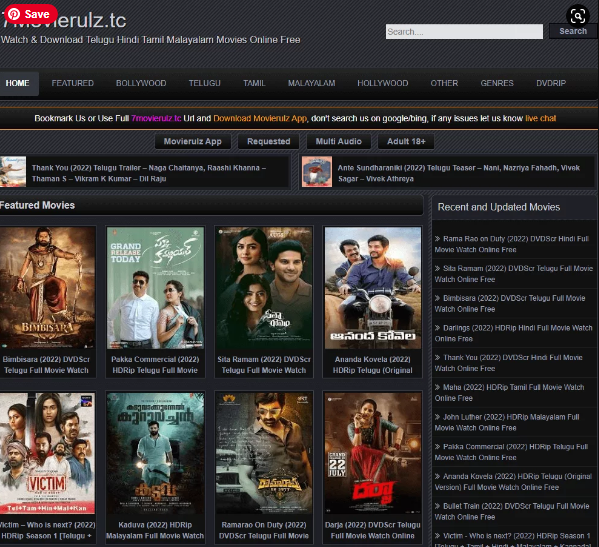This screenshot has width=599, height=547.
Task: Open John Luther HDRip Malayalam link
Action: tap(507, 422)
